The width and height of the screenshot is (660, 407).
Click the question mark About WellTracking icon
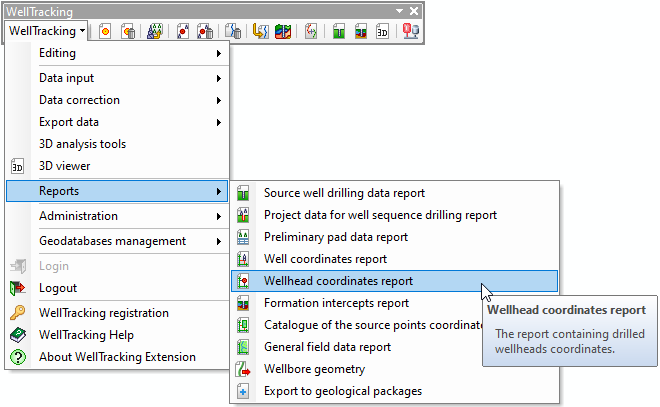[x=18, y=357]
